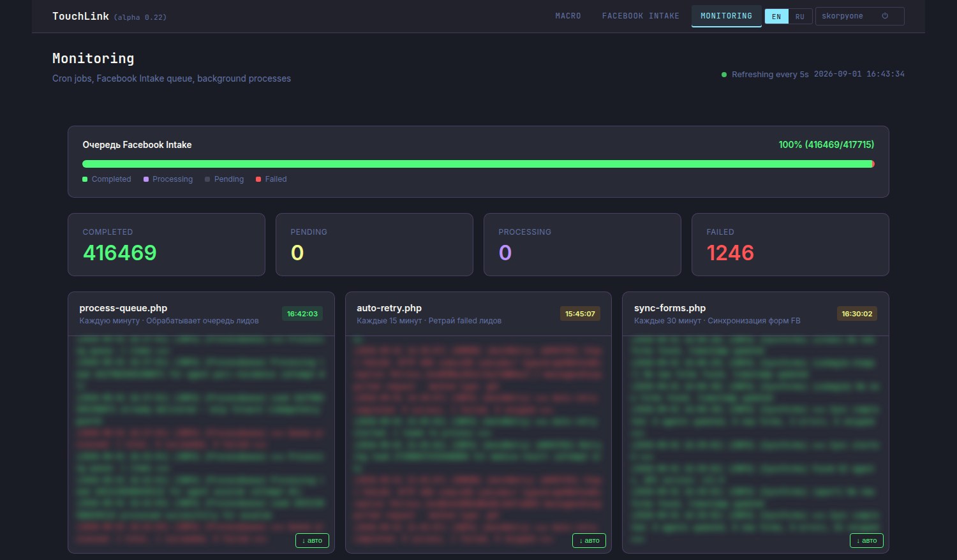Click the 15:45:07 timestamp badge
957x560 pixels.
tap(580, 314)
